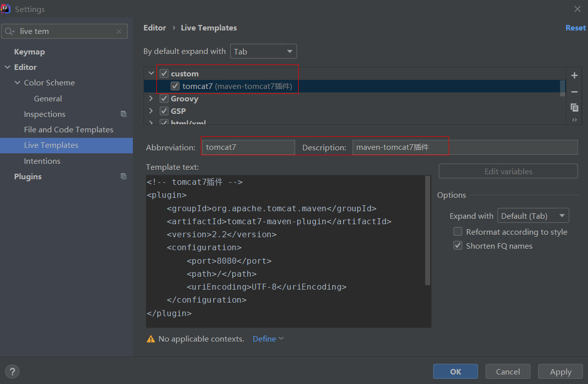The width and height of the screenshot is (588, 384).
Task: Click the <port>8080</port> line
Action: click(x=229, y=261)
